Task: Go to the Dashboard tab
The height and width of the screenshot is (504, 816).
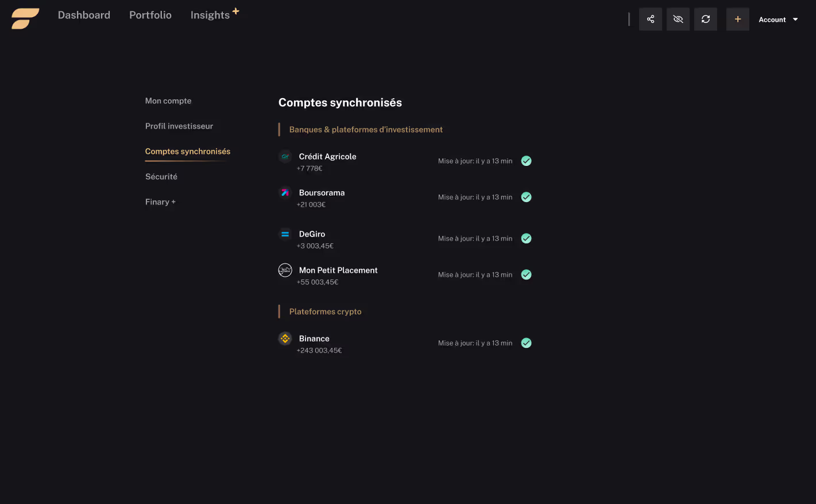Action: [x=84, y=15]
